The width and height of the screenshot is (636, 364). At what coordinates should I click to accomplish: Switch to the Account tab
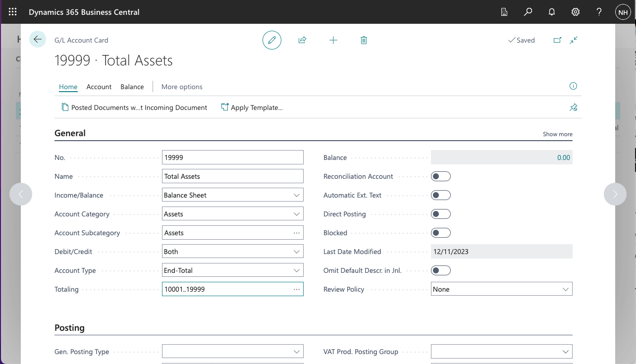point(99,87)
